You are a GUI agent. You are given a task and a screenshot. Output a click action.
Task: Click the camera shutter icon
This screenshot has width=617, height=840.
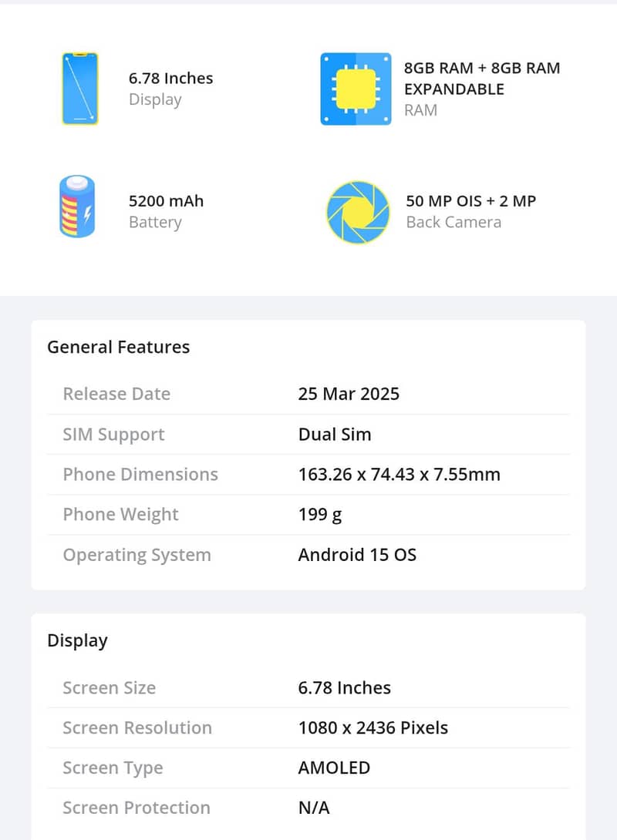pos(358,211)
